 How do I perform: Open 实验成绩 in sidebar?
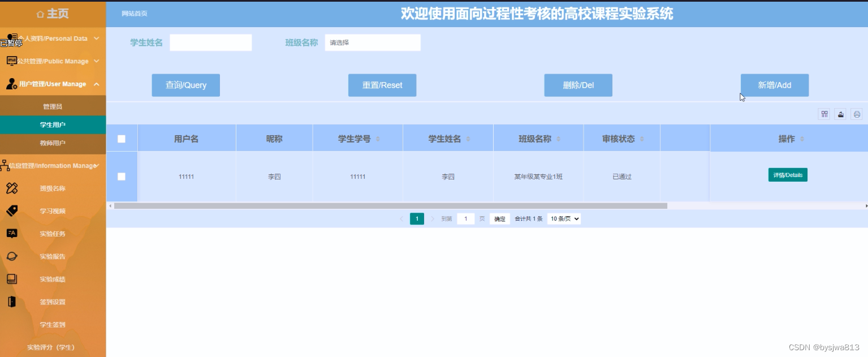tap(53, 279)
